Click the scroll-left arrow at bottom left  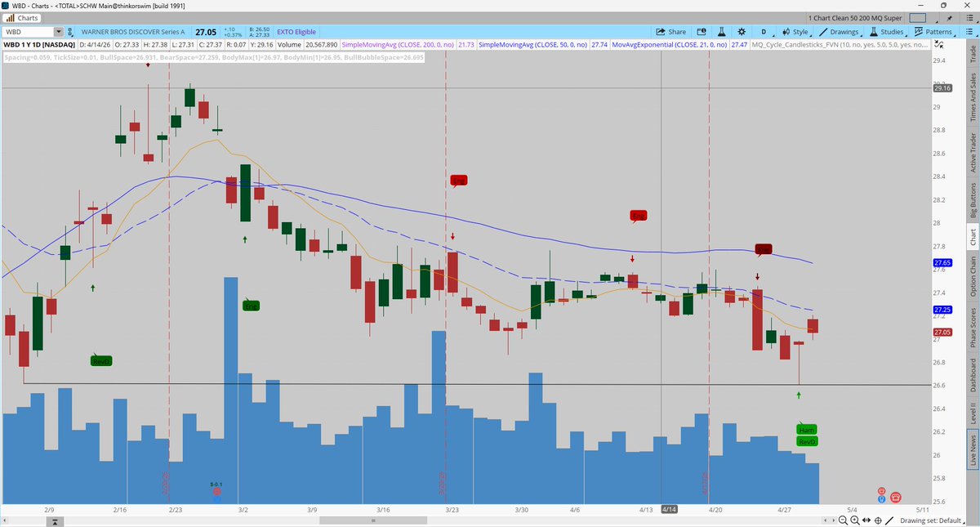click(5, 519)
